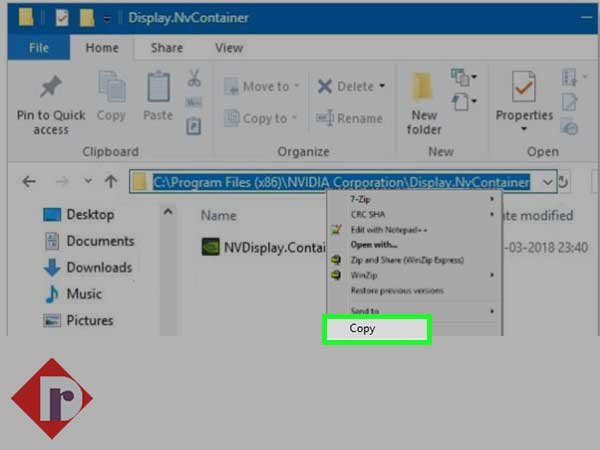Open the WinZip submenu

[414, 275]
